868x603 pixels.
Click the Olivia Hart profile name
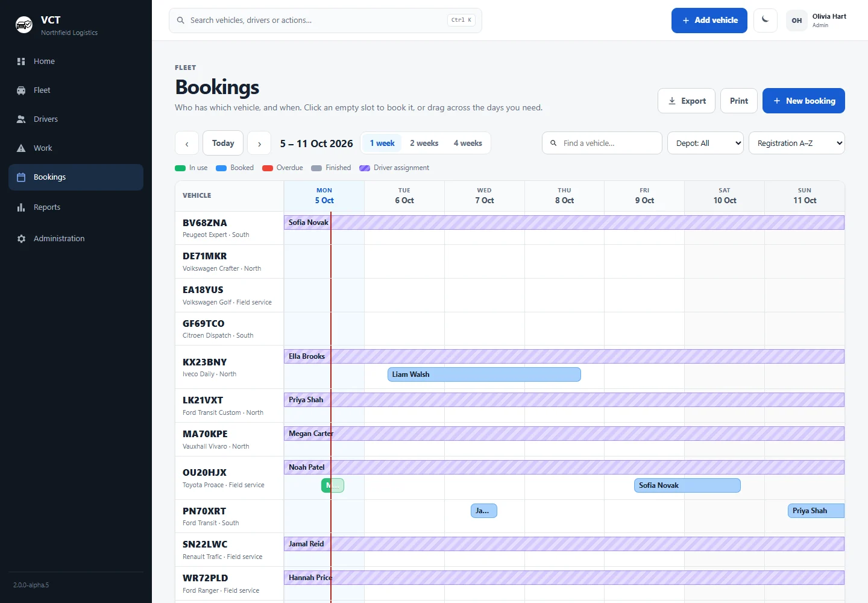point(829,16)
